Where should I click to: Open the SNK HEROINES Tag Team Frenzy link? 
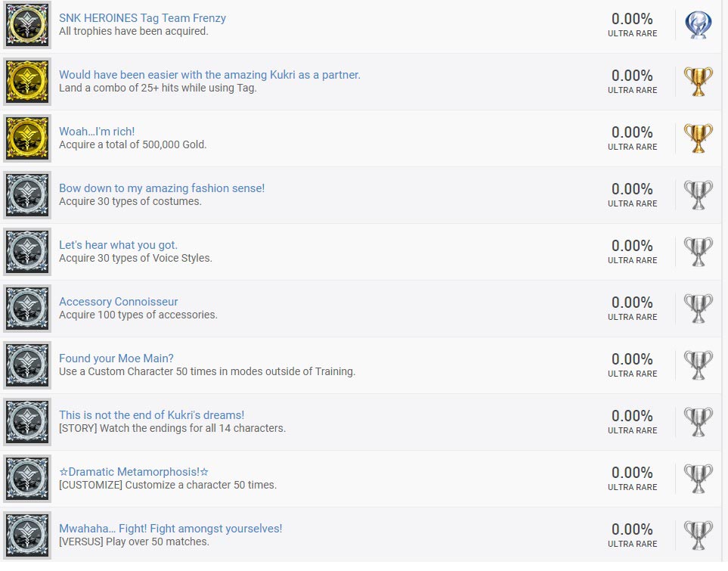[142, 18]
